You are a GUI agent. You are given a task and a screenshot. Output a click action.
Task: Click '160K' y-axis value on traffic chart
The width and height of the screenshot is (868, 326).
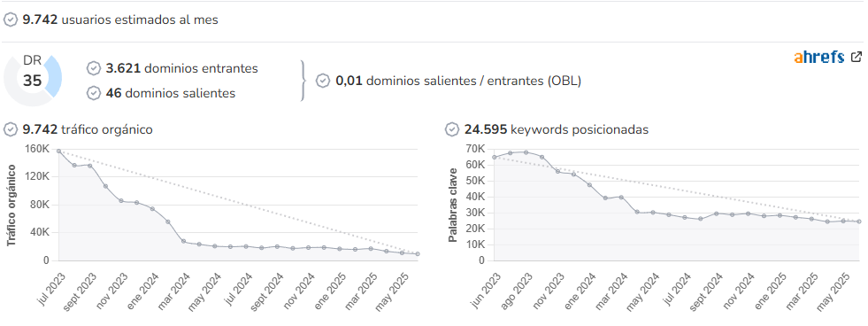[37, 149]
